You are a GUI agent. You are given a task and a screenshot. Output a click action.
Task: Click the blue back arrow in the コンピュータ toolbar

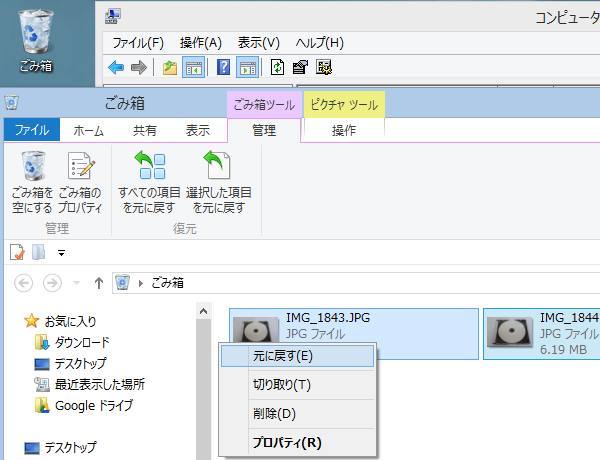point(116,68)
